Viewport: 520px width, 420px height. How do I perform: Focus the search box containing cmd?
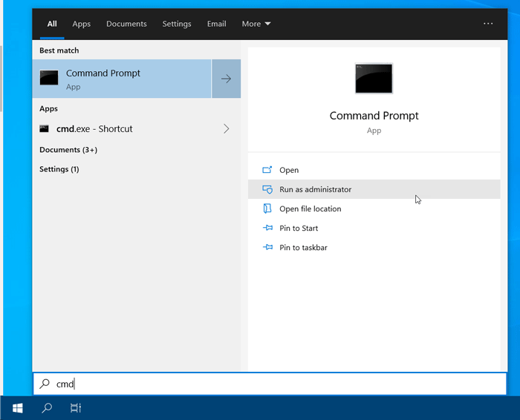point(270,384)
